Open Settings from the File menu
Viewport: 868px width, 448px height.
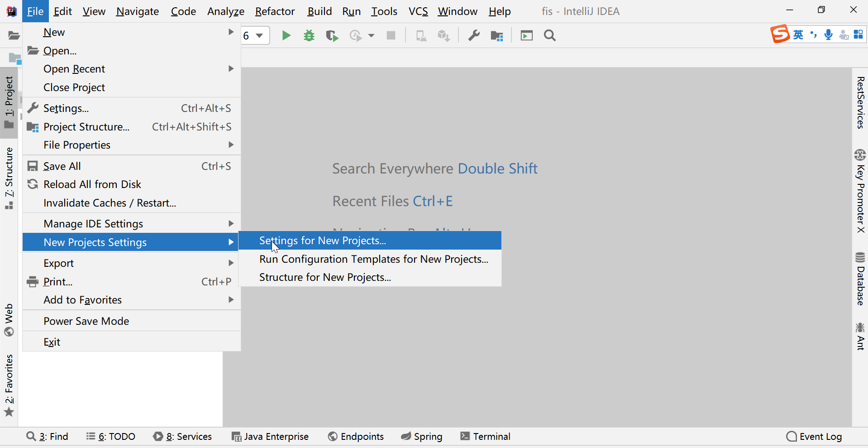tap(131, 108)
